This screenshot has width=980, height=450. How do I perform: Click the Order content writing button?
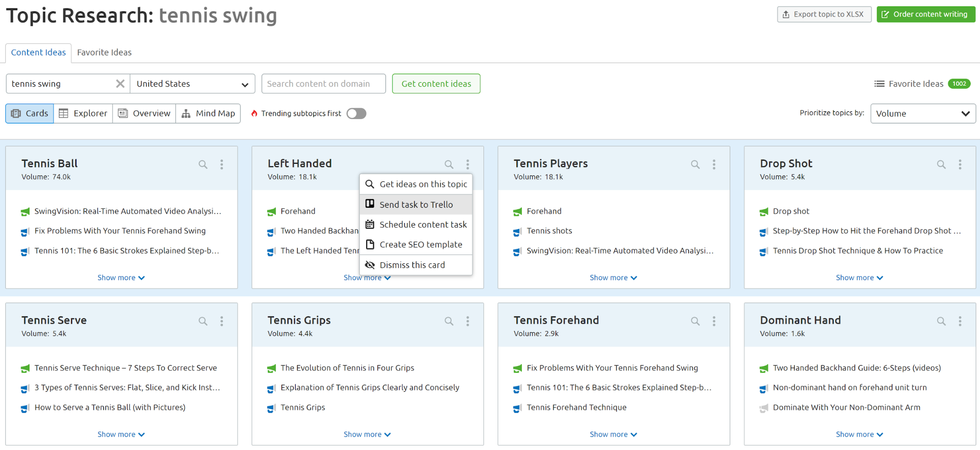(x=926, y=14)
